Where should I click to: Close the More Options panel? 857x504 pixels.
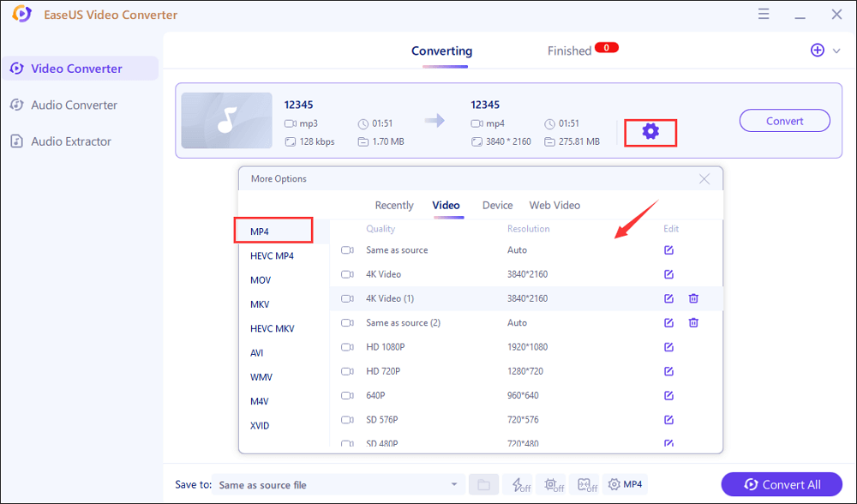[704, 179]
